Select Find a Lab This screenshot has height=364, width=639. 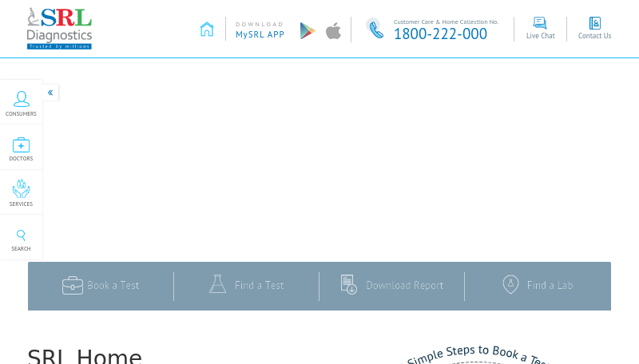[x=538, y=286]
